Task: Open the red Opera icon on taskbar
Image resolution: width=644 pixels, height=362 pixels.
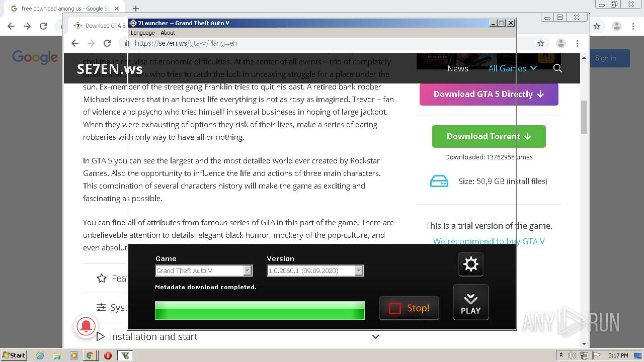Action: [108, 355]
